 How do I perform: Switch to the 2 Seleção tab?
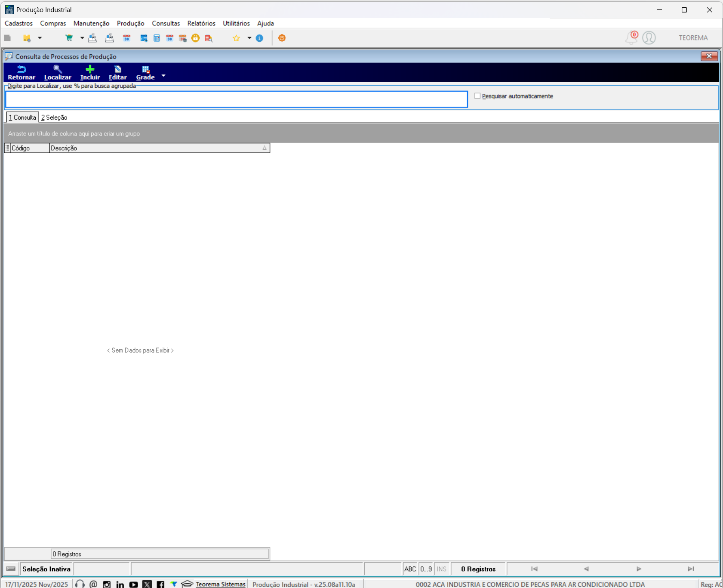point(54,117)
